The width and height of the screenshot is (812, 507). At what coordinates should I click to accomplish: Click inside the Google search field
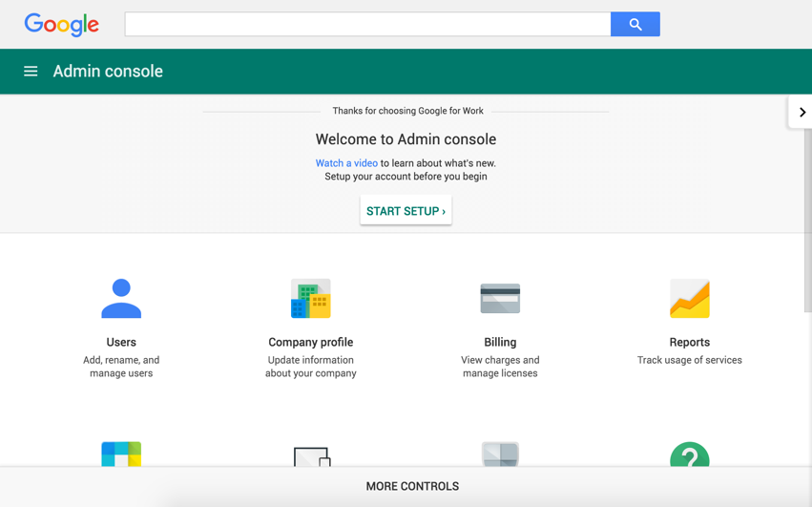367,24
